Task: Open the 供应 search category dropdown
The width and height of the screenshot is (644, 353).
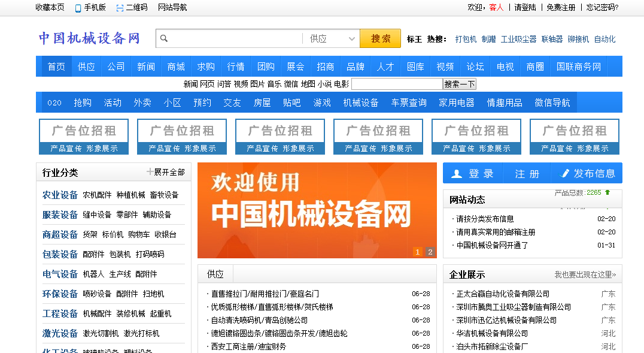Action: click(x=332, y=38)
